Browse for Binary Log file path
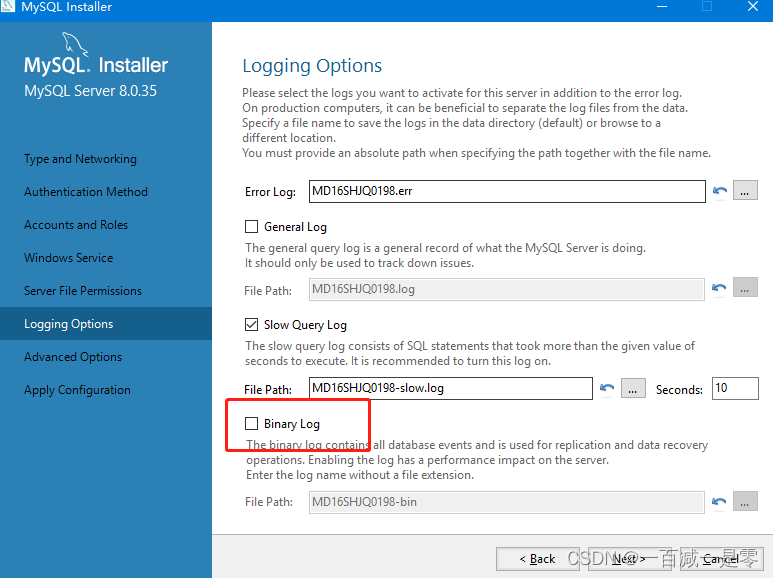This screenshot has height=578, width=773. [745, 501]
